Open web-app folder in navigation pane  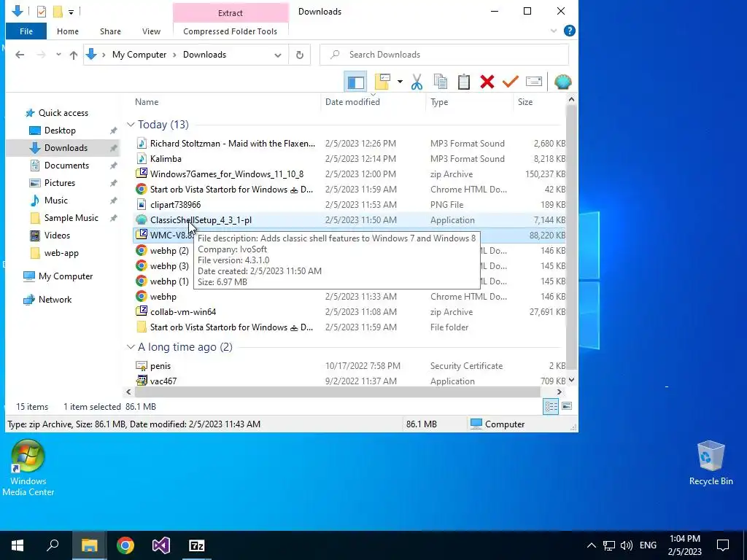(61, 253)
